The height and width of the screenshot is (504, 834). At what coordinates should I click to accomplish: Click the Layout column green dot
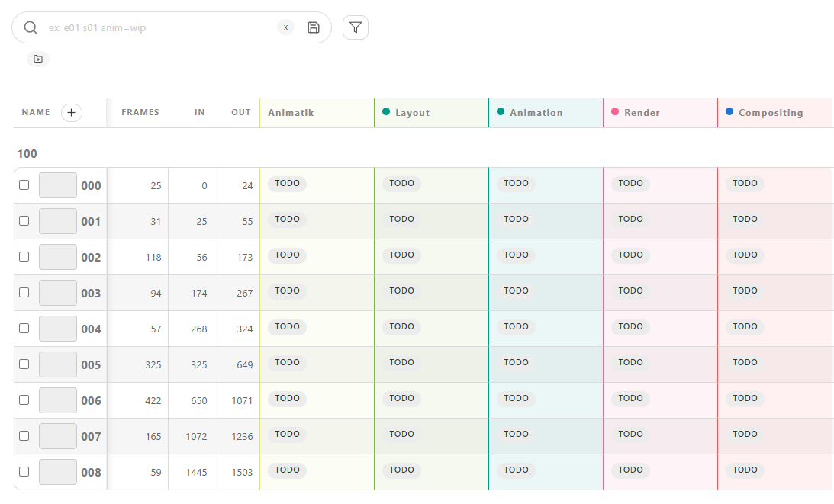coord(386,111)
